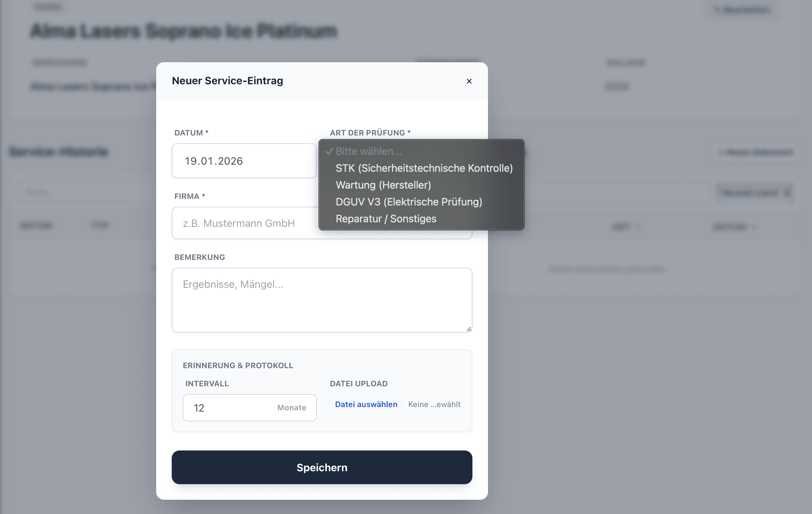Choose STK (Sicherheitstechnische Kontrolle) option
812x514 pixels.
click(x=424, y=168)
